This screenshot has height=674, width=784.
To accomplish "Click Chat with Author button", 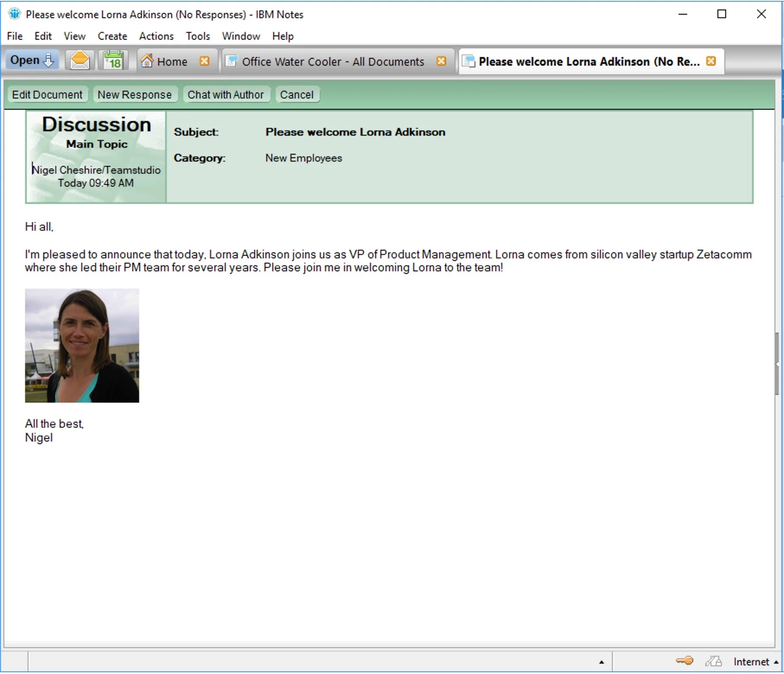I will 226,95.
